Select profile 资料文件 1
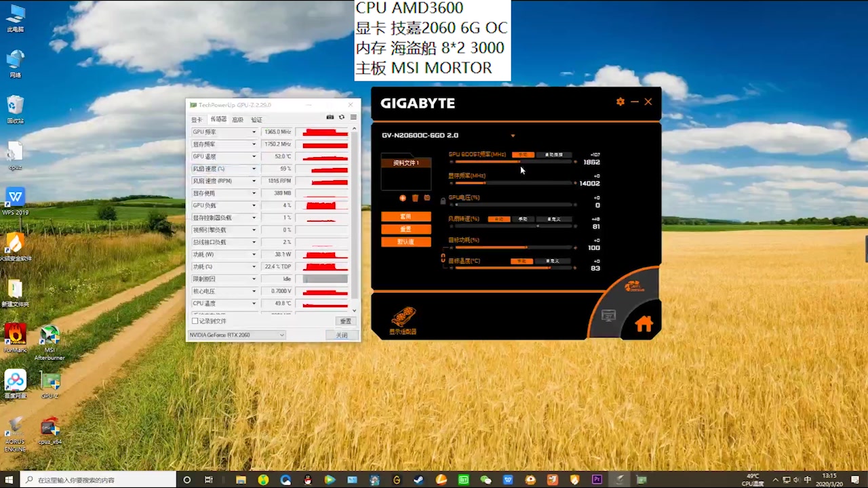The image size is (868, 488). tap(406, 163)
